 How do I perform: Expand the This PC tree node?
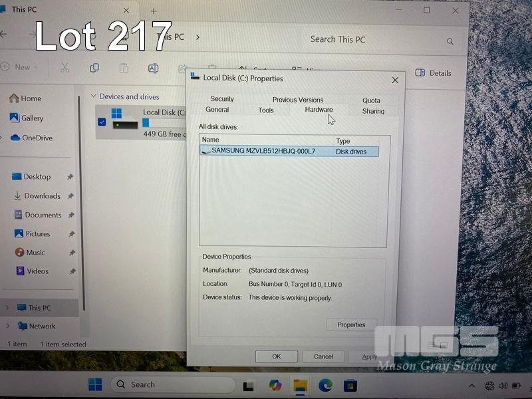(7, 308)
